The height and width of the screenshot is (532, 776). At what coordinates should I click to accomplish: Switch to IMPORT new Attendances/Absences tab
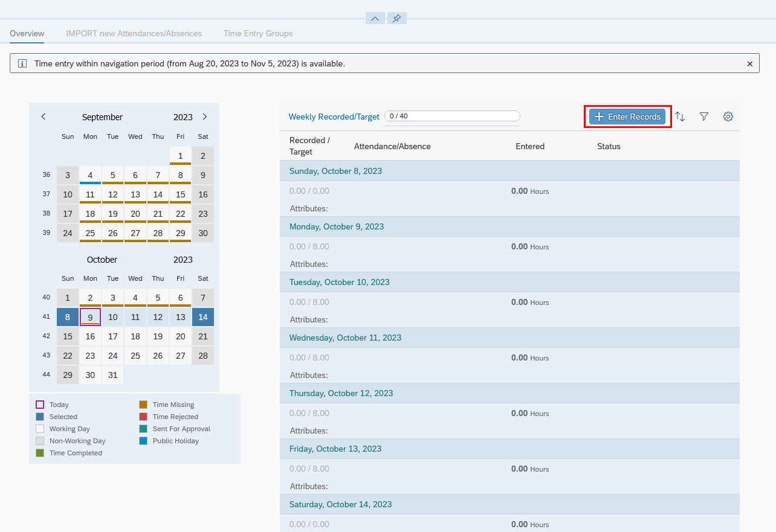click(134, 33)
